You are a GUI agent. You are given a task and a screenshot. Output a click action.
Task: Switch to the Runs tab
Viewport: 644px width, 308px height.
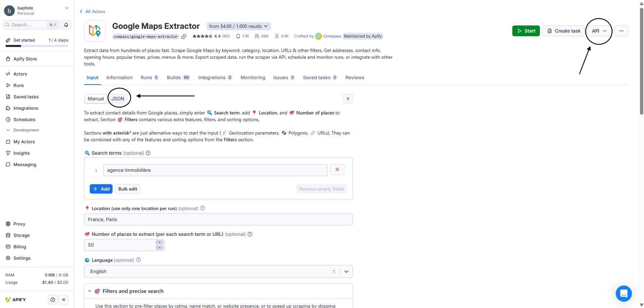point(149,78)
